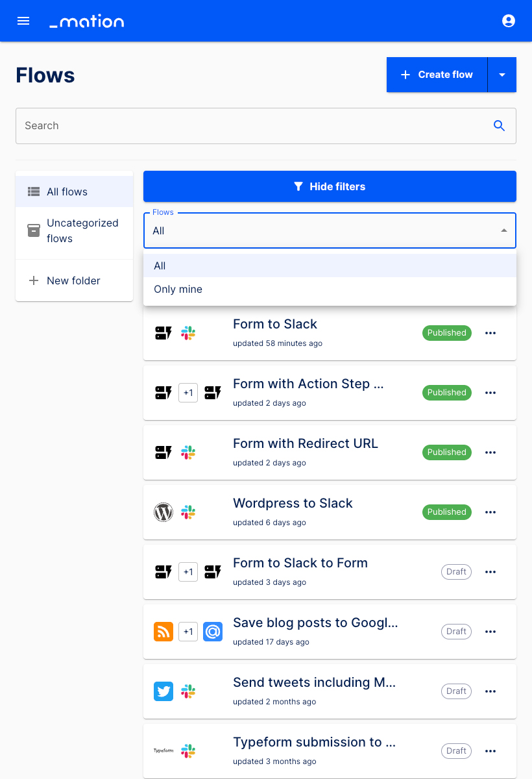Expand the +1 apps badge on Form to Slack to Form
This screenshot has width=532, height=779.
188,572
